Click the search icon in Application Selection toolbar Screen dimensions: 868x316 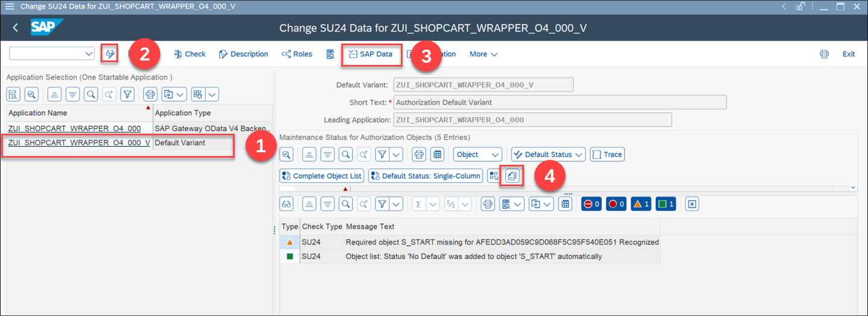[90, 94]
